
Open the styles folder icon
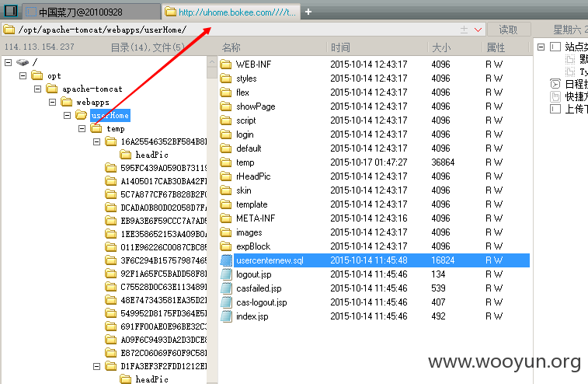(x=226, y=78)
